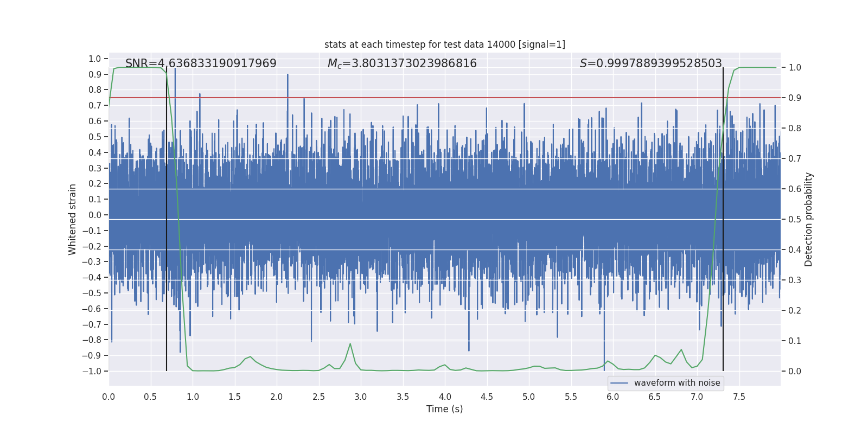Click the S=0.9997 score annotation

650,63
